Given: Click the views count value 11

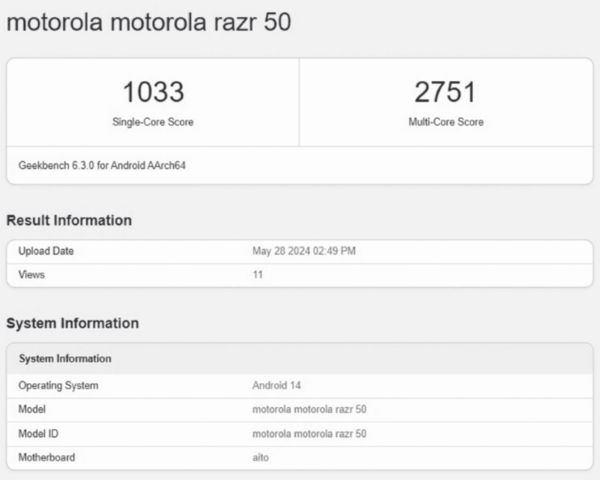Looking at the screenshot, I should pos(257,274).
